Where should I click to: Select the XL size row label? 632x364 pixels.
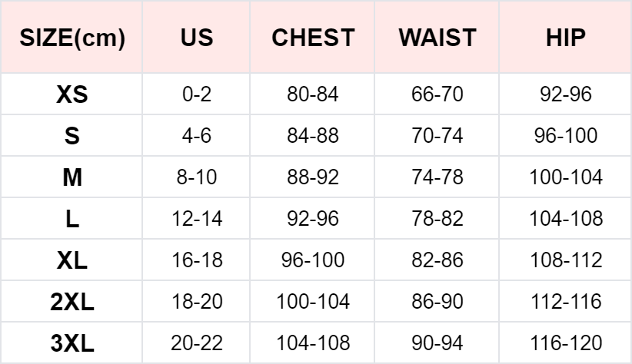72,260
